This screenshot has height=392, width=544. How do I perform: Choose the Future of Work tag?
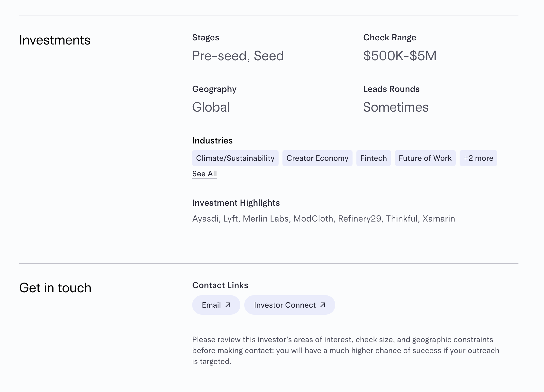(x=425, y=158)
